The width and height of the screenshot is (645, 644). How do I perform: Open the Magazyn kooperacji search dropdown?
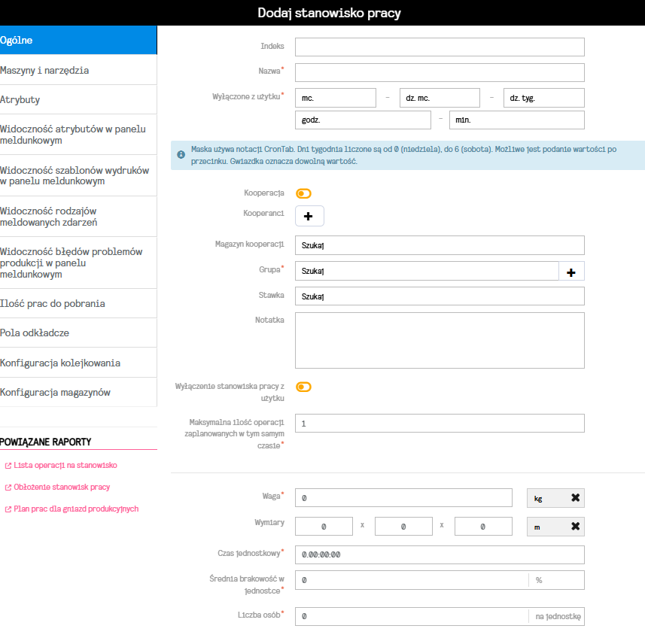439,245
